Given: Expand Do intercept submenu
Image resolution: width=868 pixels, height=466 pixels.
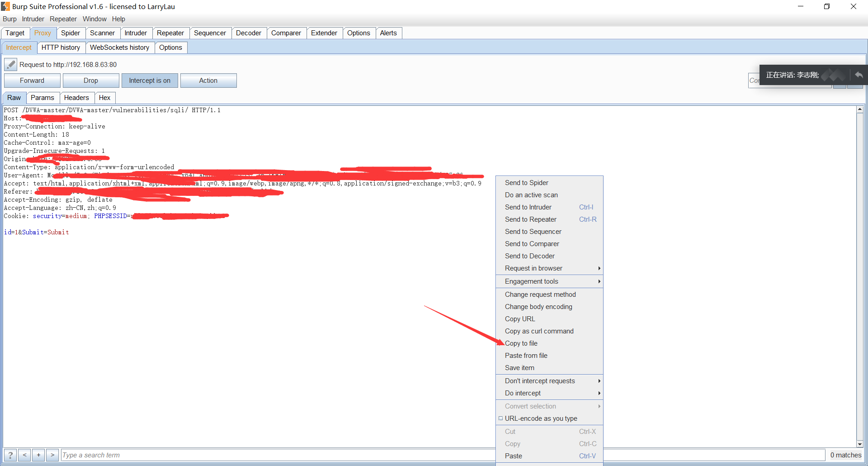Looking at the screenshot, I should [549, 393].
